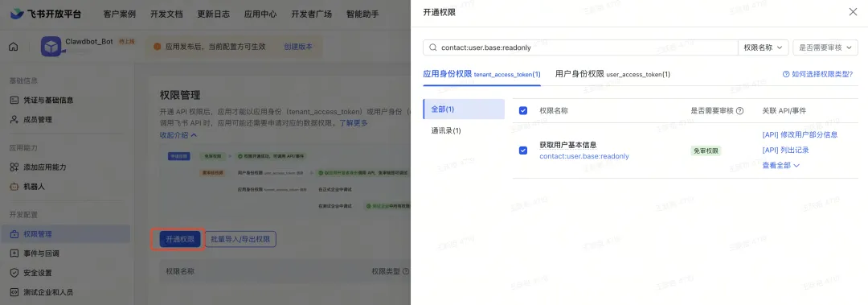The height and width of the screenshot is (305, 868).
Task: Click the 权限名称 column header in drawer
Action: click(x=554, y=111)
